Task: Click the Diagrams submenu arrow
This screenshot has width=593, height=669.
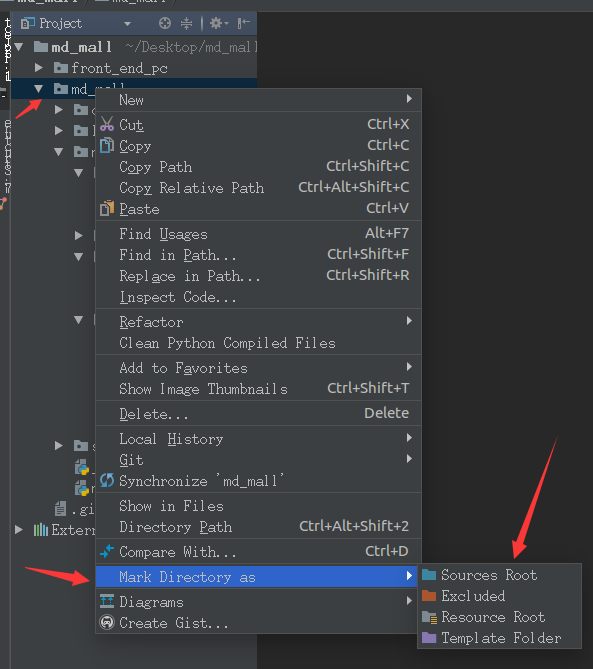Action: click(x=409, y=600)
